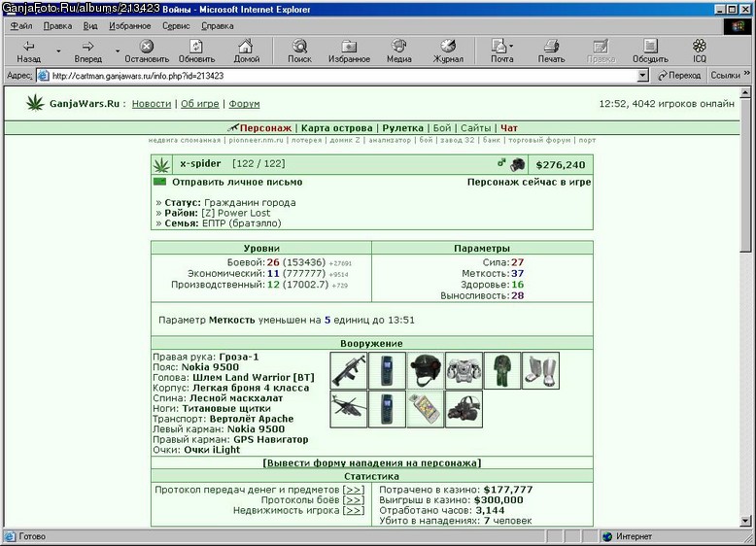The width and height of the screenshot is (756, 546).
Task: Click the Land Warrior helmet icon
Action: tap(426, 370)
